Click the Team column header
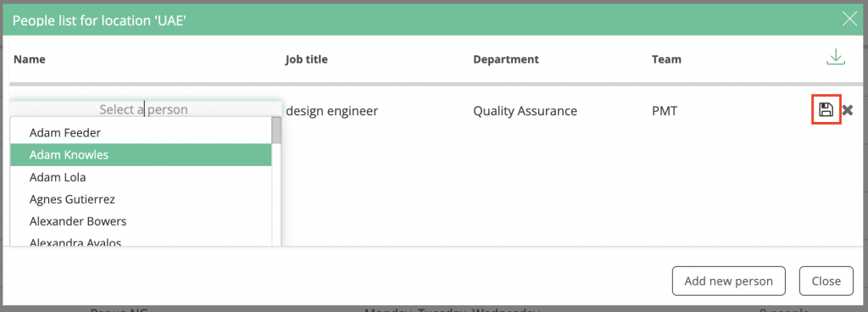Image resolution: width=868 pixels, height=312 pixels. (x=666, y=58)
